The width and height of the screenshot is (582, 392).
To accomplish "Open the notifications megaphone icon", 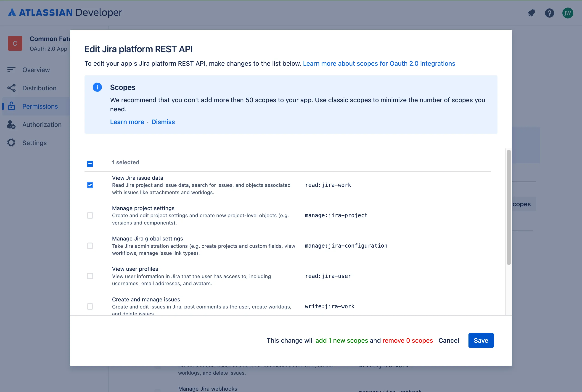I will point(531,13).
